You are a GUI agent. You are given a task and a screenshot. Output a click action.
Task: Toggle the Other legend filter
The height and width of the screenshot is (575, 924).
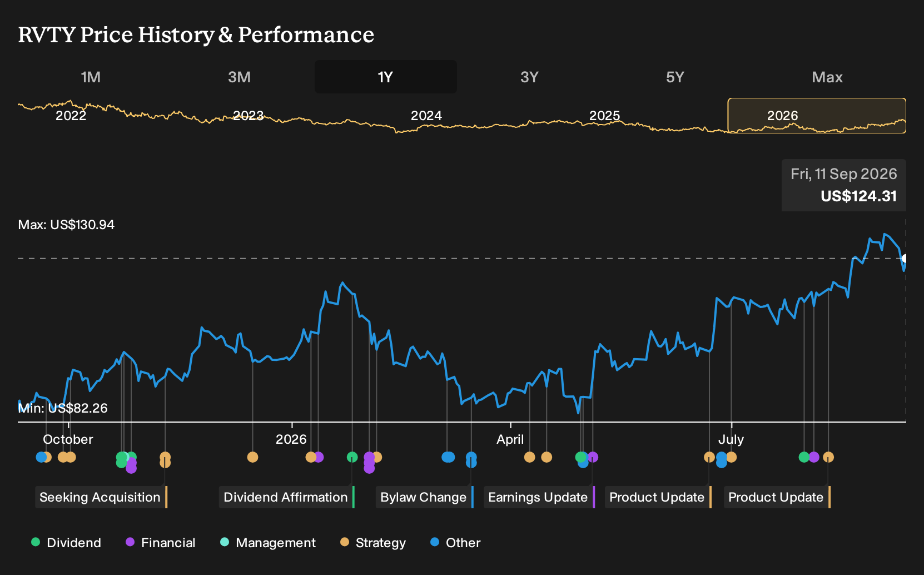click(x=455, y=543)
